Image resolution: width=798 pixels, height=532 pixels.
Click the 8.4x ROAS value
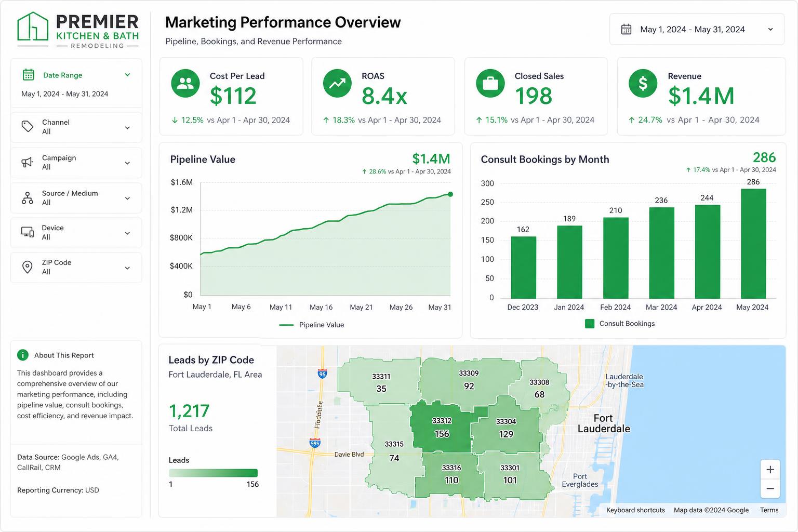(384, 96)
